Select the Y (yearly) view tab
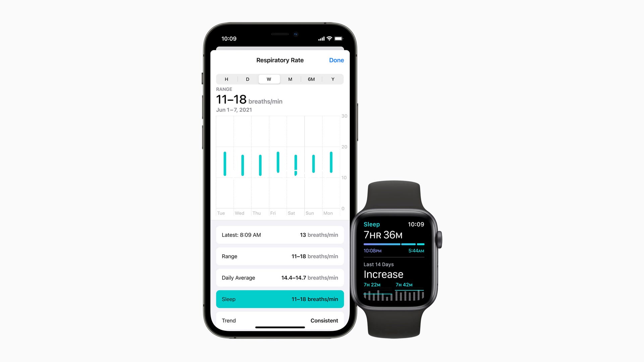644x362 pixels. [333, 79]
